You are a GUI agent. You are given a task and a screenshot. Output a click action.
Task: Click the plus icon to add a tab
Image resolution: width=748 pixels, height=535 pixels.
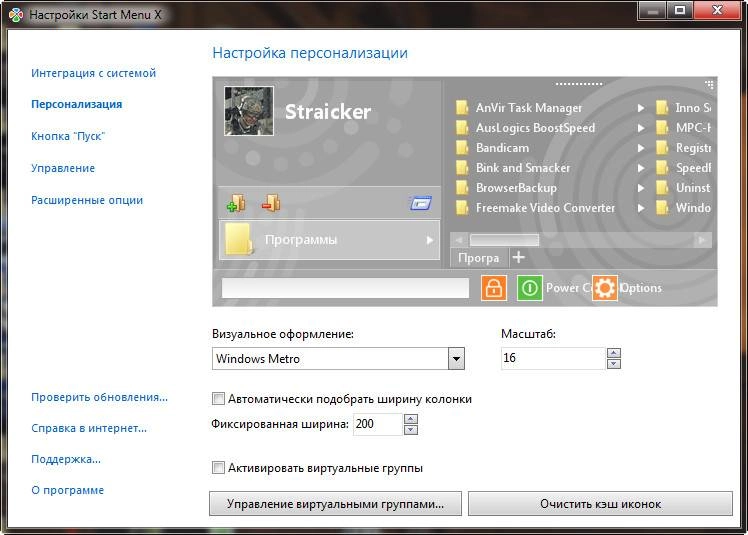tap(519, 258)
